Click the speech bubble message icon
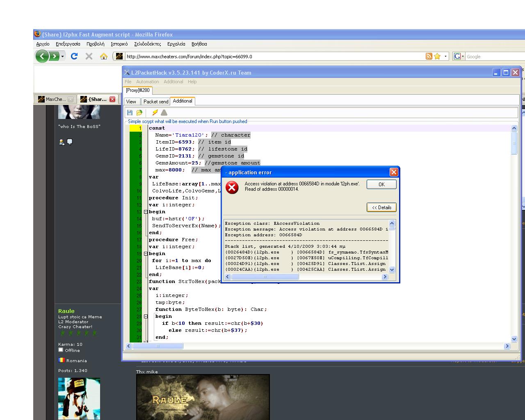This screenshot has width=525, height=420. point(70,142)
